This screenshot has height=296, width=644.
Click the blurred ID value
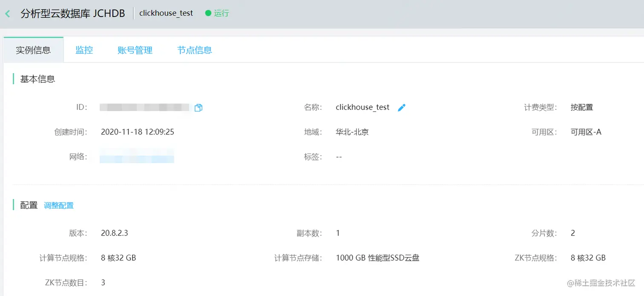144,107
